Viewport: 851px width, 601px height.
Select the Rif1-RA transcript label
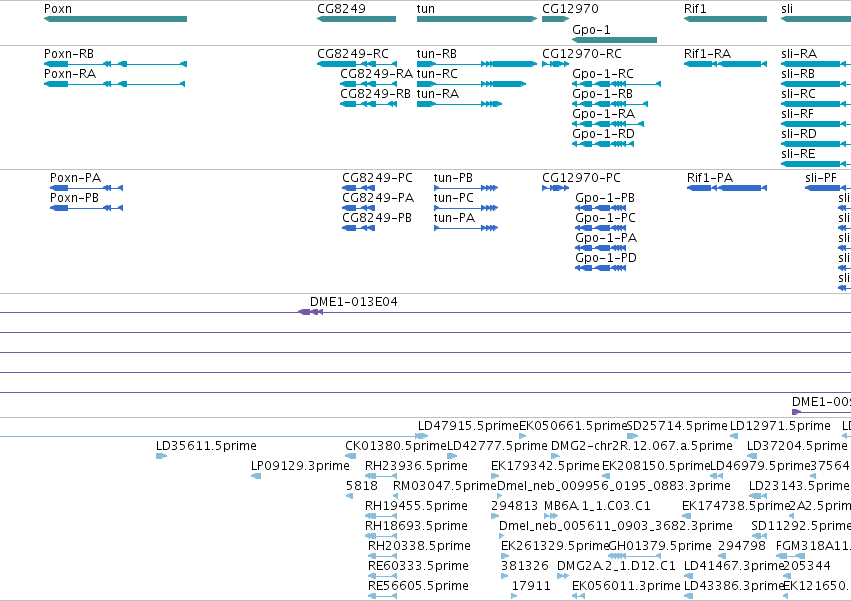(x=707, y=54)
